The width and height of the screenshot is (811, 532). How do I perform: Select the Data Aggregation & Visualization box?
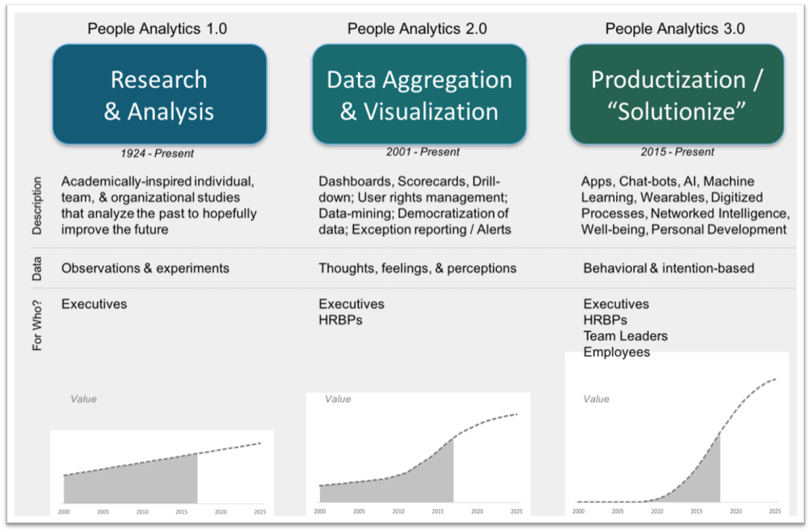point(419,94)
